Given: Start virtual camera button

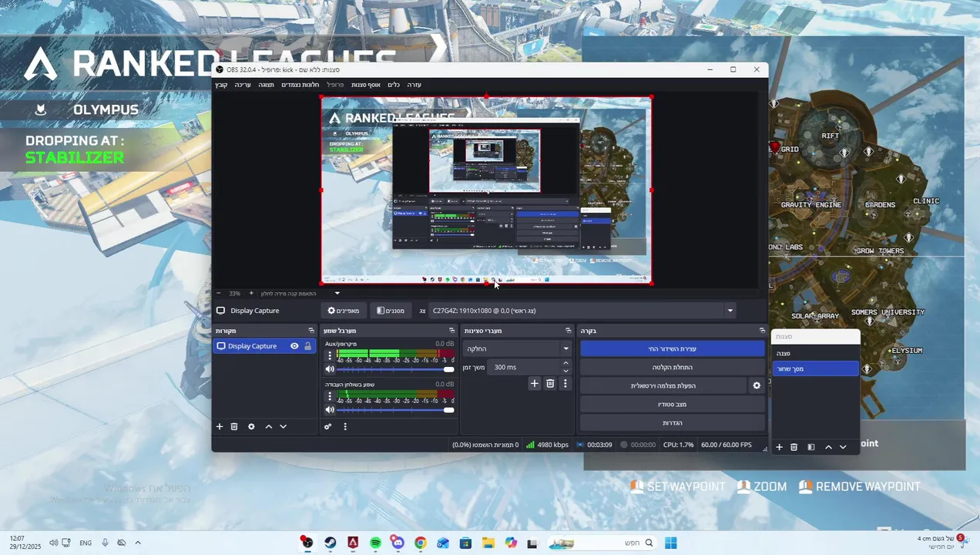Looking at the screenshot, I should pyautogui.click(x=663, y=385).
